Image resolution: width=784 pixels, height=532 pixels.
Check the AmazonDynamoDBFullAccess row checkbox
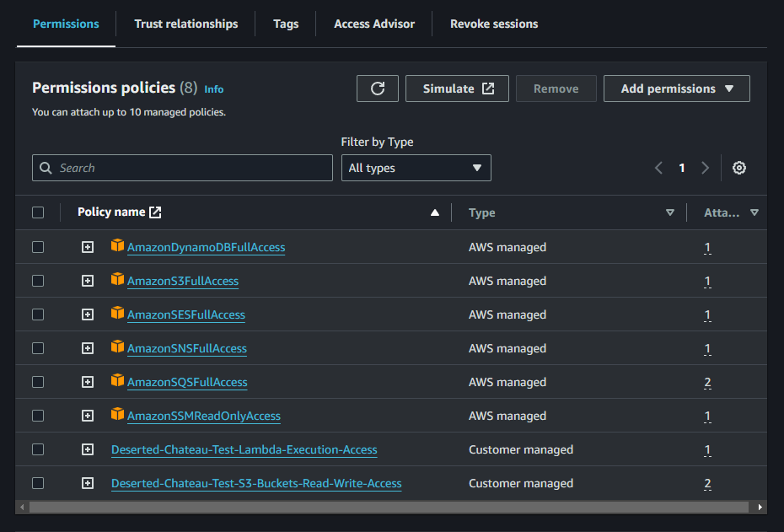(x=38, y=247)
